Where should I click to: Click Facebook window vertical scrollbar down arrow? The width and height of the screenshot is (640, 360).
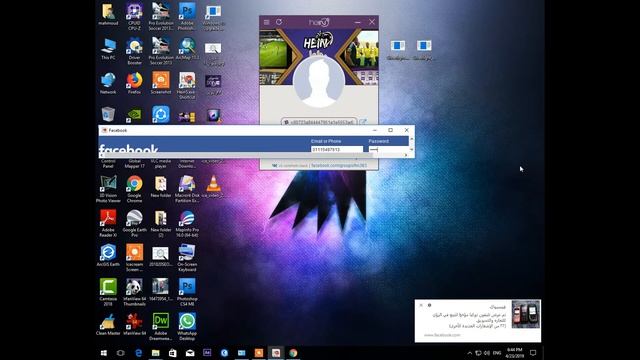coord(411,149)
